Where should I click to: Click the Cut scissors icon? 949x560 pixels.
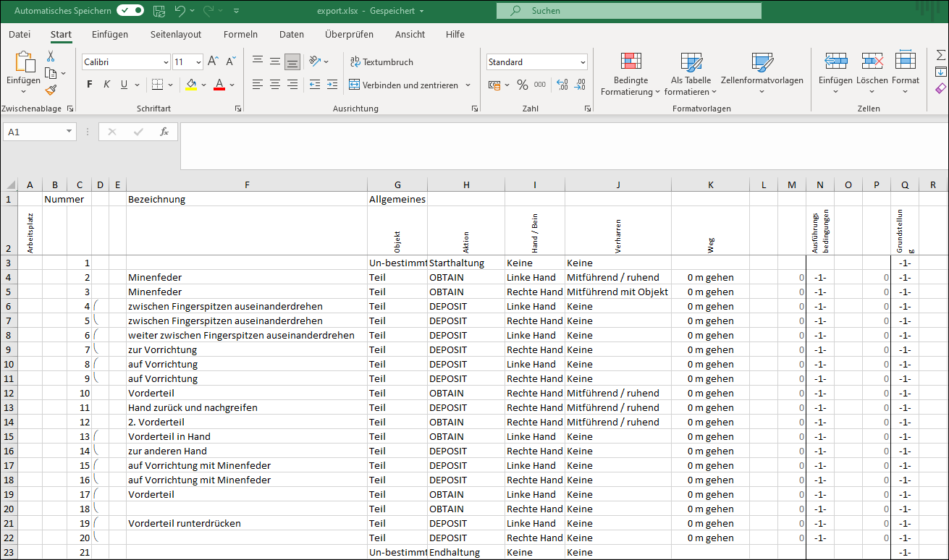click(51, 56)
